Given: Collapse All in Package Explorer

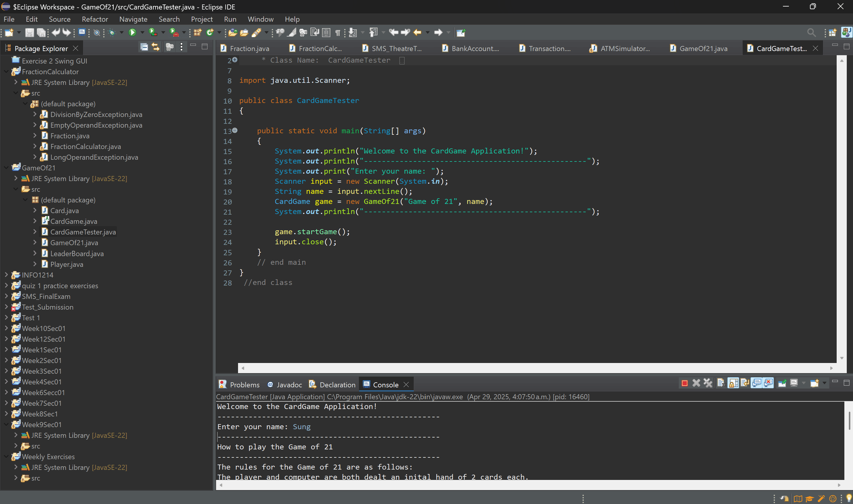Looking at the screenshot, I should [x=144, y=47].
